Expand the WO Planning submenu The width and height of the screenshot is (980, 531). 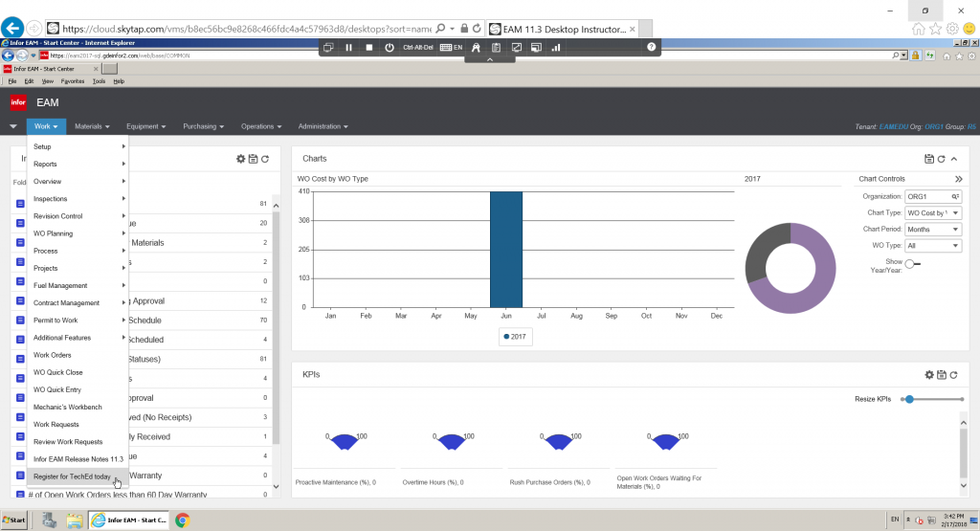pyautogui.click(x=78, y=233)
